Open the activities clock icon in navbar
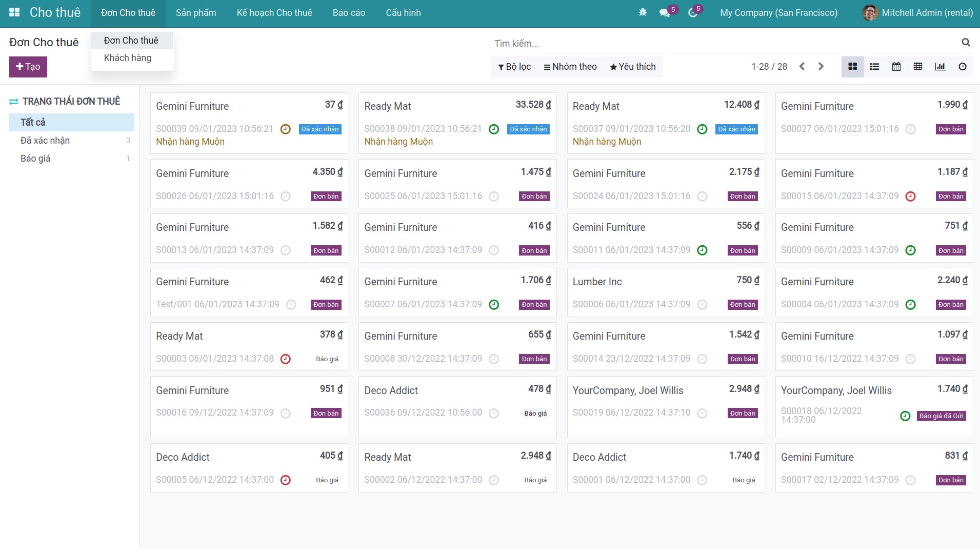 pyautogui.click(x=693, y=13)
